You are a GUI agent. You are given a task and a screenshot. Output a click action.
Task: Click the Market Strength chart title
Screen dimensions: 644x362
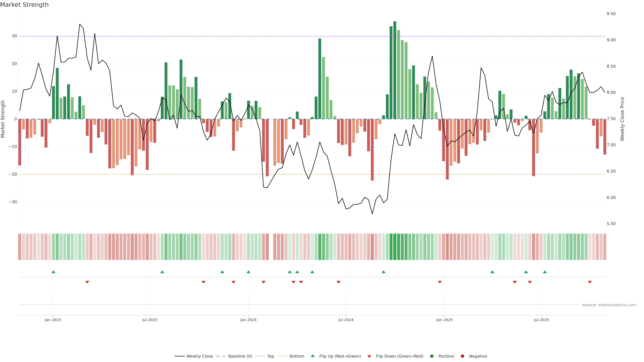tap(24, 5)
